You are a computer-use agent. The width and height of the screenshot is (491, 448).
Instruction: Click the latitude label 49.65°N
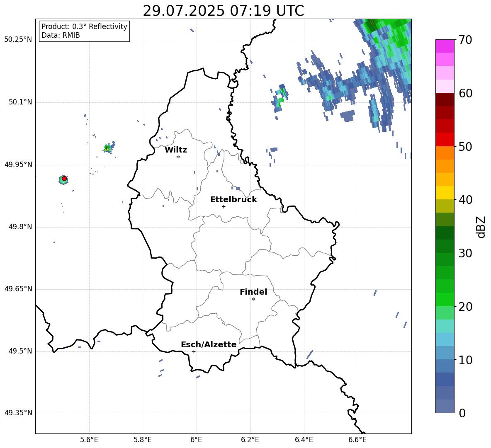[18, 289]
